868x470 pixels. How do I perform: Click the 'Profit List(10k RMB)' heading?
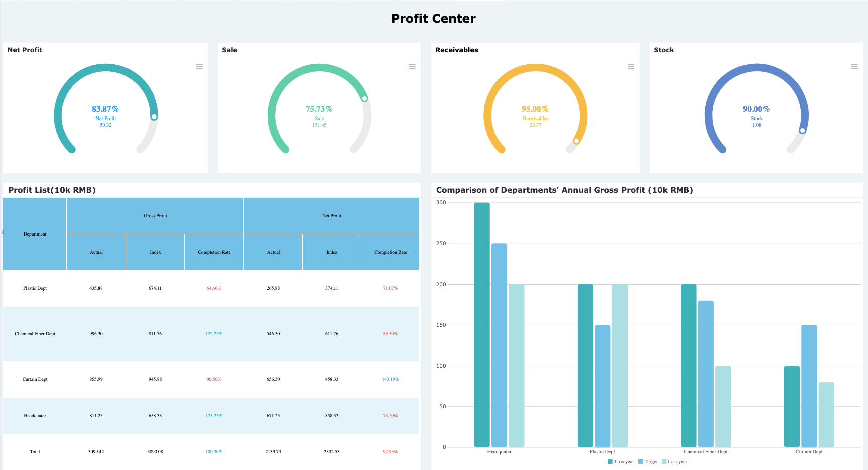click(52, 190)
